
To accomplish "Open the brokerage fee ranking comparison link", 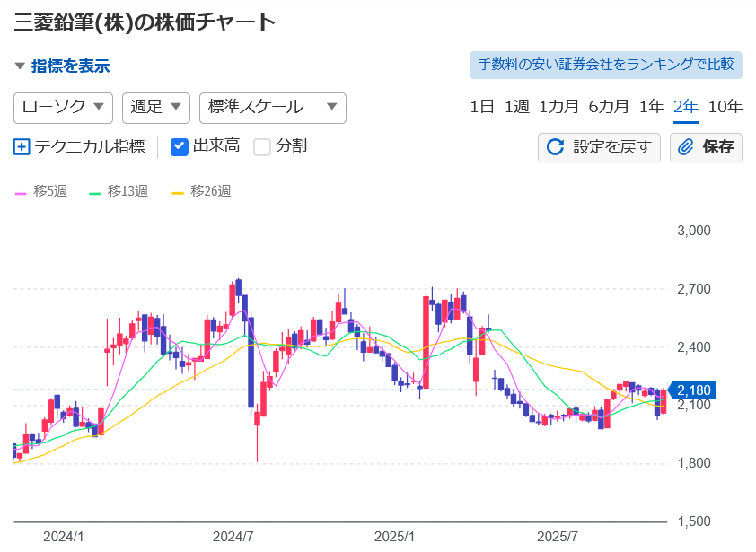I will click(x=605, y=65).
